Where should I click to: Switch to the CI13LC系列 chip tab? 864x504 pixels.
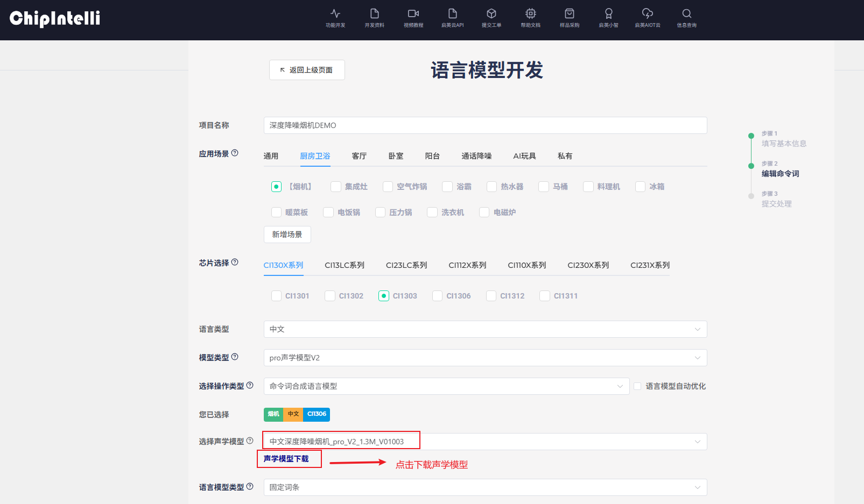pos(345,265)
